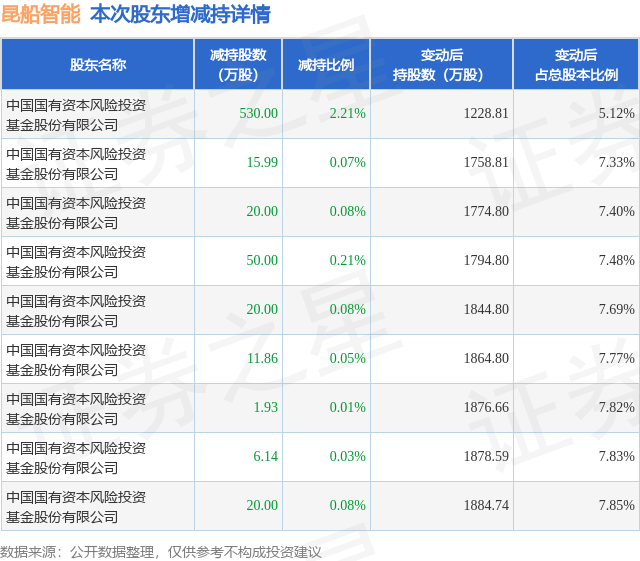
Task: Select the 变动后持股数(万股) column header
Action: tap(442, 65)
